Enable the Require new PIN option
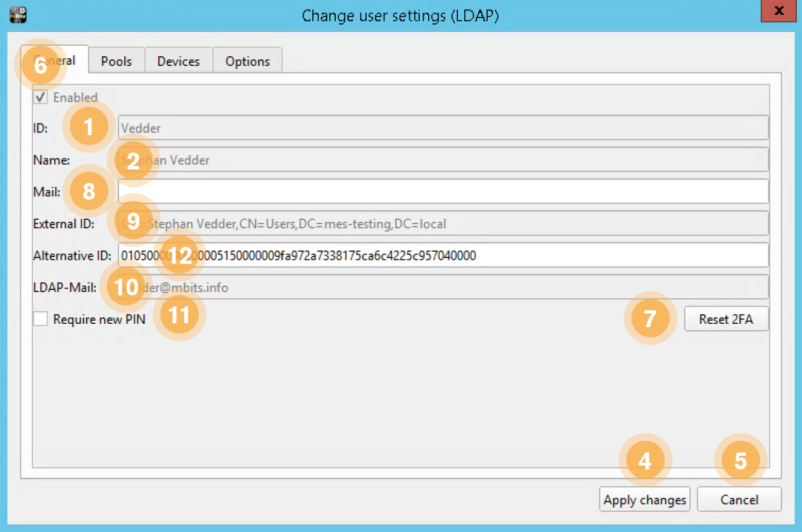 pyautogui.click(x=39, y=319)
